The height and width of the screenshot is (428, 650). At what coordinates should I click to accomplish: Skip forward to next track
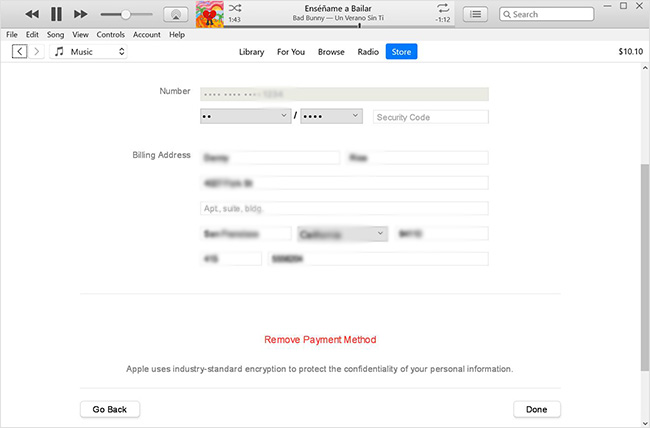click(x=80, y=14)
